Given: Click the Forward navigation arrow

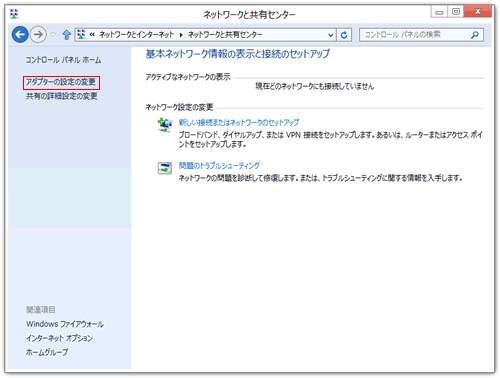Looking at the screenshot, I should (x=38, y=34).
